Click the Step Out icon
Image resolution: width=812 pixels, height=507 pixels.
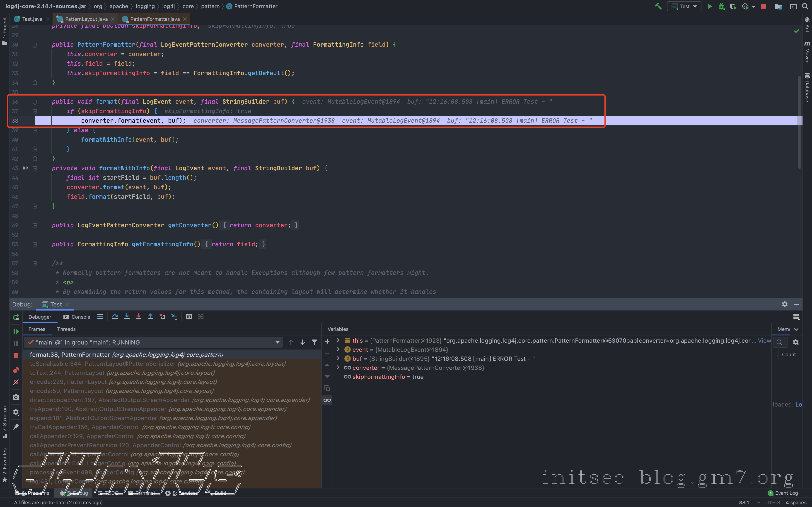[150, 317]
